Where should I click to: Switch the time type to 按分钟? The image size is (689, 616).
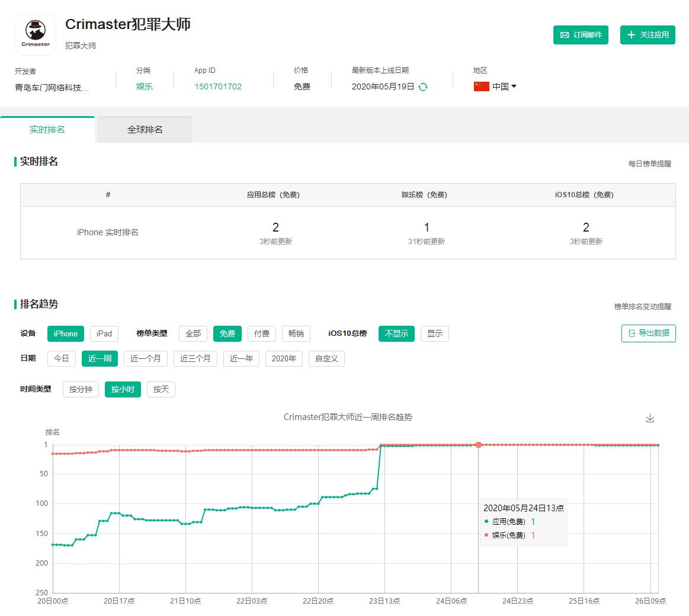point(81,390)
